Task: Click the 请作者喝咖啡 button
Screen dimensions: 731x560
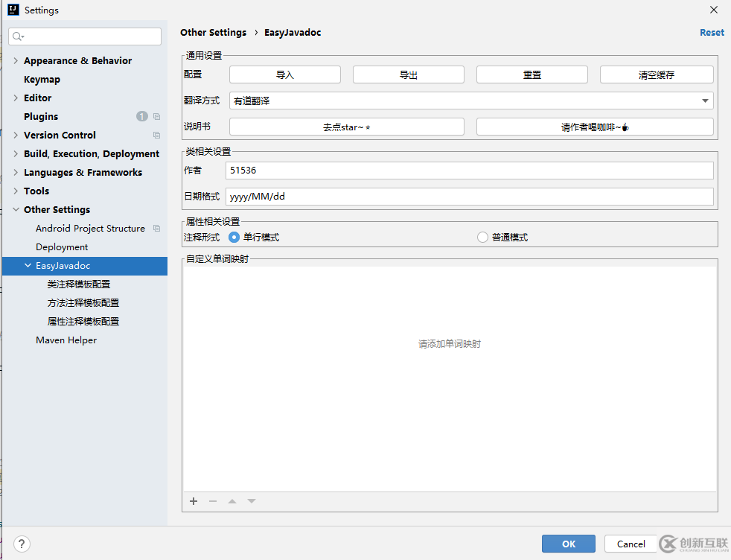Action: [595, 127]
